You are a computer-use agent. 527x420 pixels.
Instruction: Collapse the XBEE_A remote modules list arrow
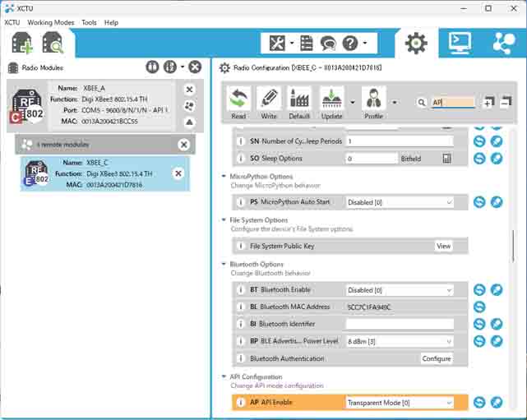190,122
